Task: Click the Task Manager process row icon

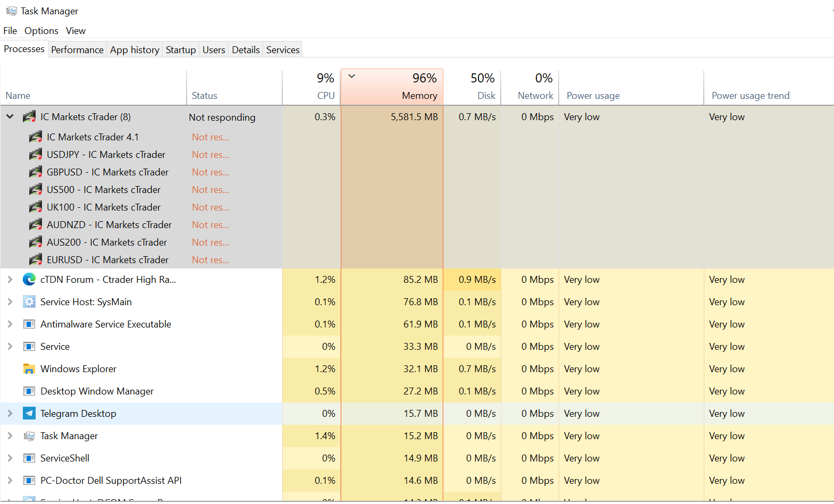Action: 29,436
